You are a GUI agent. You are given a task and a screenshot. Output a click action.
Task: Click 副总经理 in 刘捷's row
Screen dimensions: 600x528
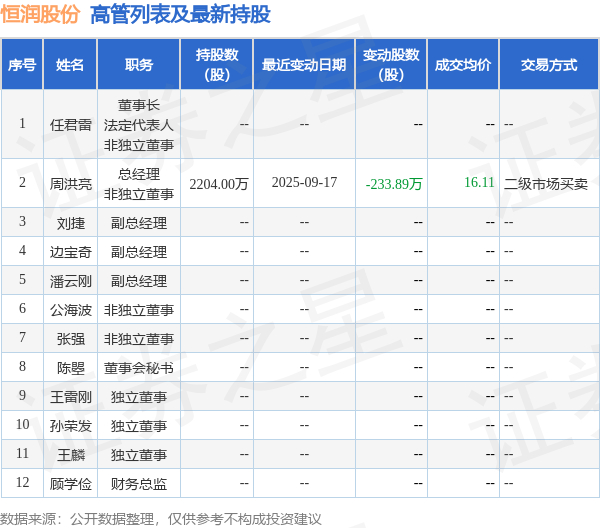tap(139, 223)
